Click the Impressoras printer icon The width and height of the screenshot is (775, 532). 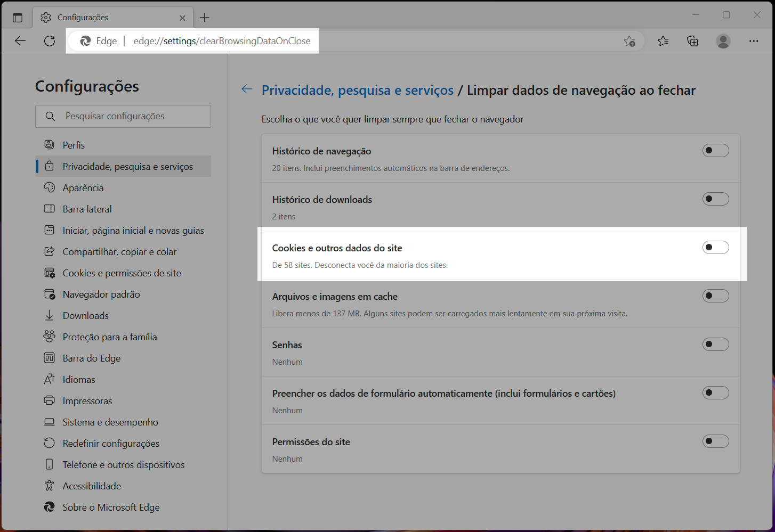point(49,400)
